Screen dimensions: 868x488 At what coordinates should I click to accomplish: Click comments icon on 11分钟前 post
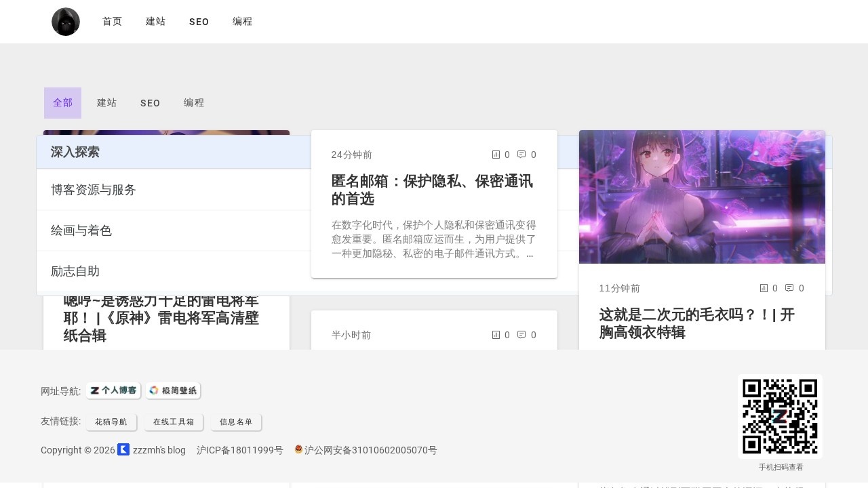pos(789,288)
